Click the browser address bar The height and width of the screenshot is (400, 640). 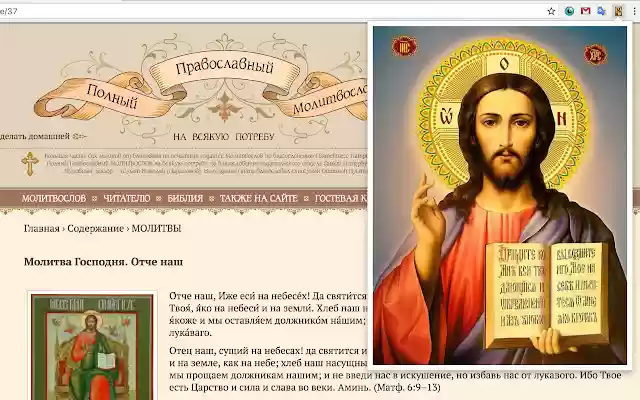pyautogui.click(x=269, y=11)
